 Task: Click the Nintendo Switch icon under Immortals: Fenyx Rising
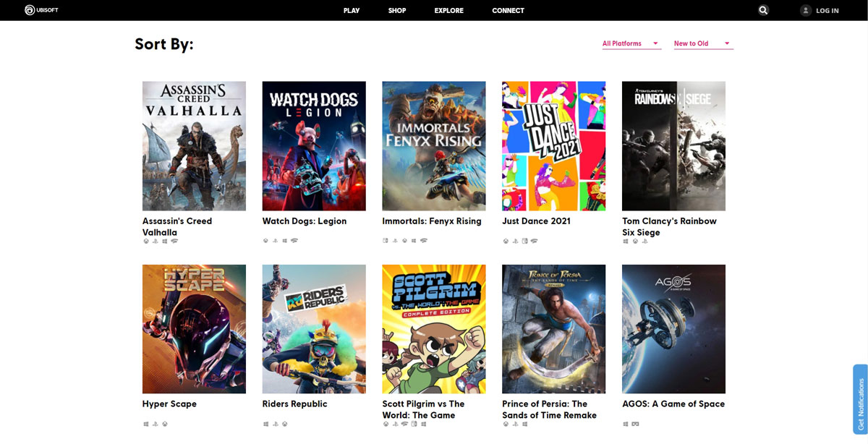386,241
